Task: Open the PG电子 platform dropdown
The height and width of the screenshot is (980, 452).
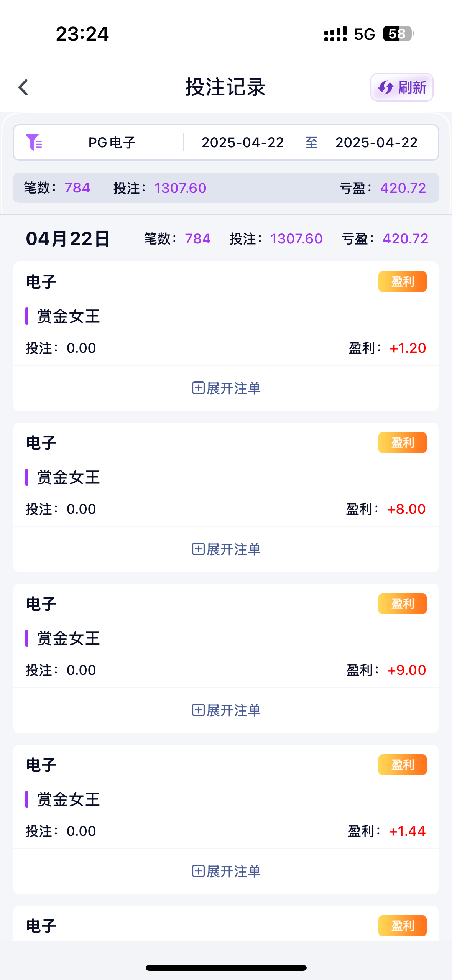Action: pos(112,143)
